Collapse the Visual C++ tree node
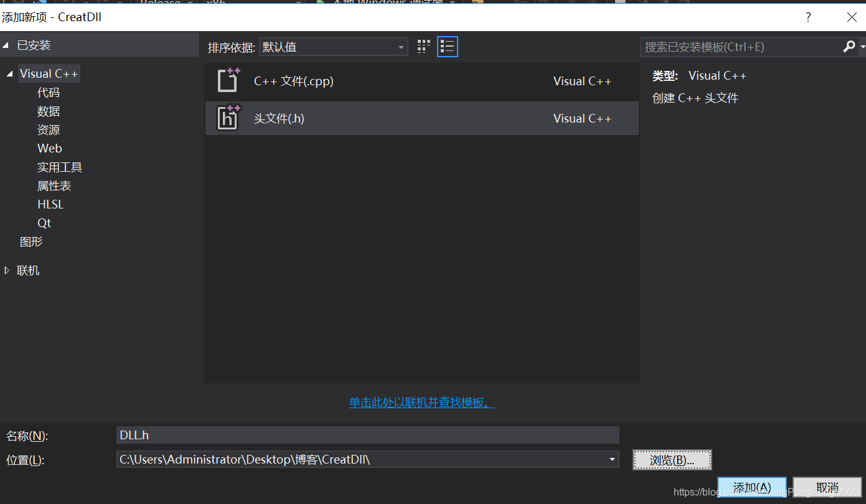The height and width of the screenshot is (504, 866). pos(9,74)
